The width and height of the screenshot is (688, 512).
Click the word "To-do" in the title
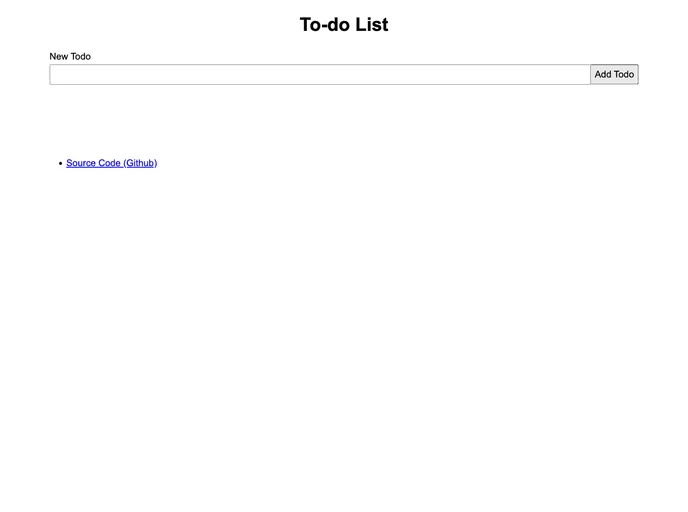(325, 25)
